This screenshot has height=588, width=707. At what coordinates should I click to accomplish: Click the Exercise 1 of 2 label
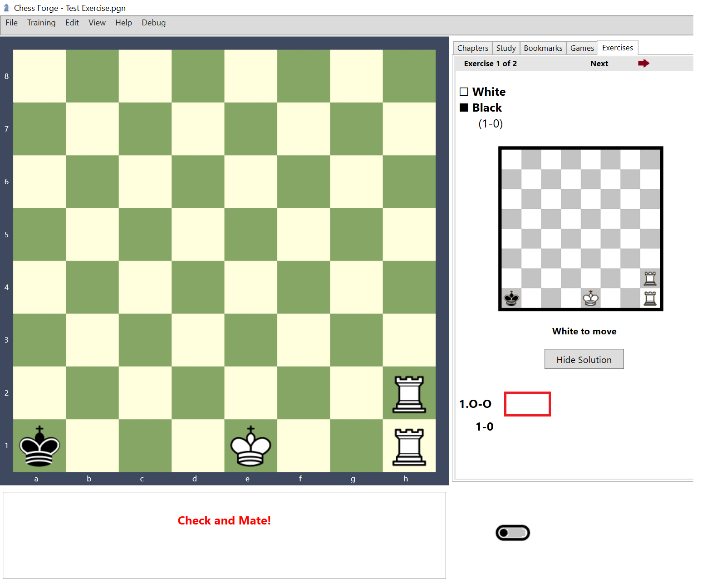pos(490,64)
